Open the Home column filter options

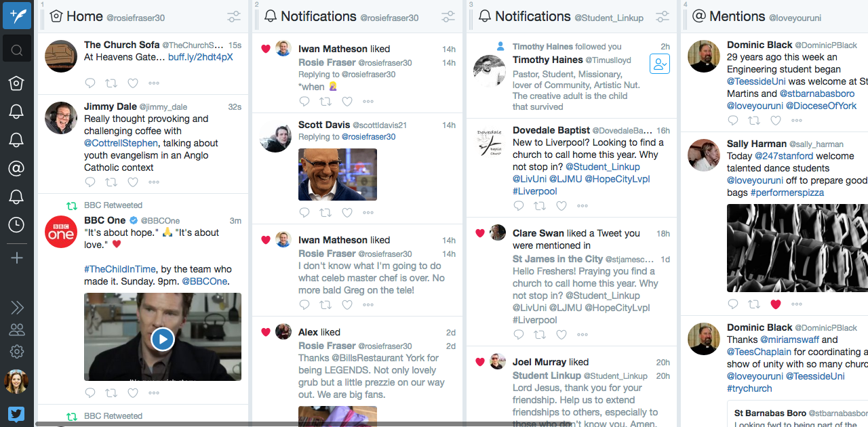(233, 17)
